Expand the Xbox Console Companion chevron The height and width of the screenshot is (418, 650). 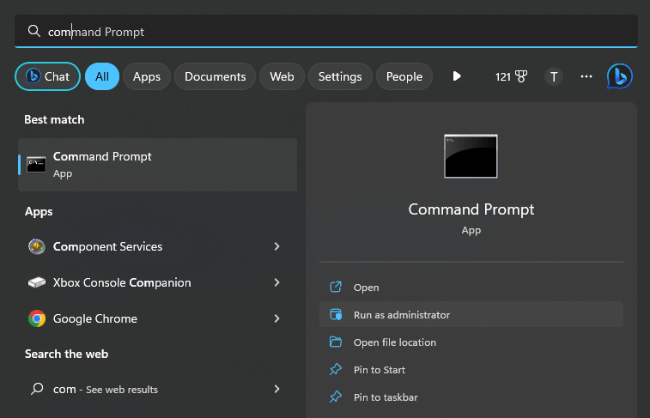point(276,283)
